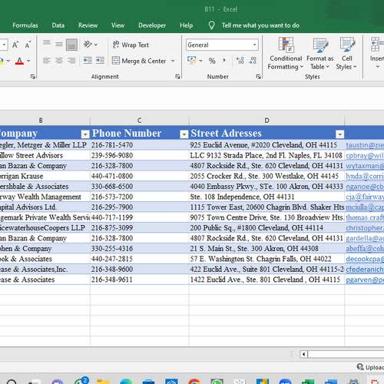Select address 200 Public Sq., #1800 Cleveland

(267, 228)
